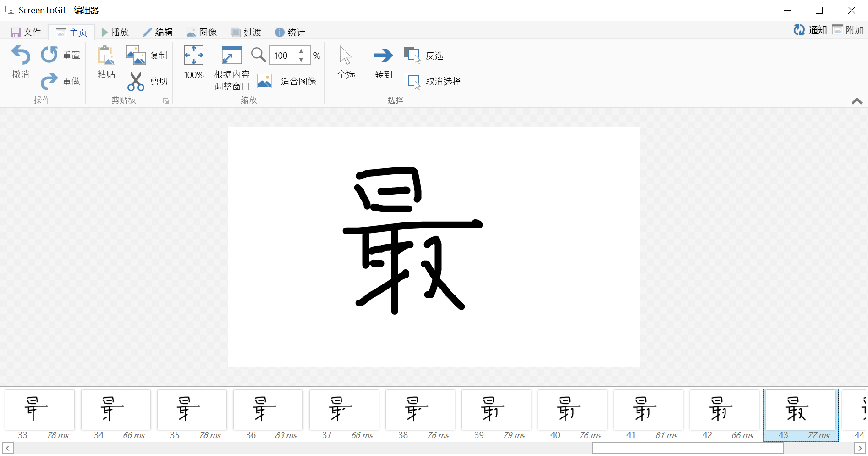
Task: Open the File (文件) tab
Action: pyautogui.click(x=27, y=32)
